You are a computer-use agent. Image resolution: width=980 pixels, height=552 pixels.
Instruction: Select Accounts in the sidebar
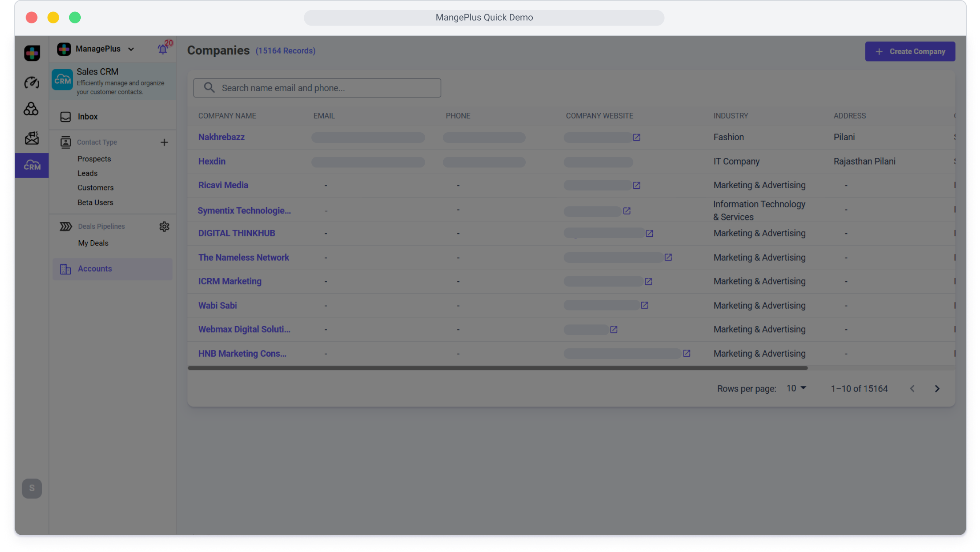(95, 269)
